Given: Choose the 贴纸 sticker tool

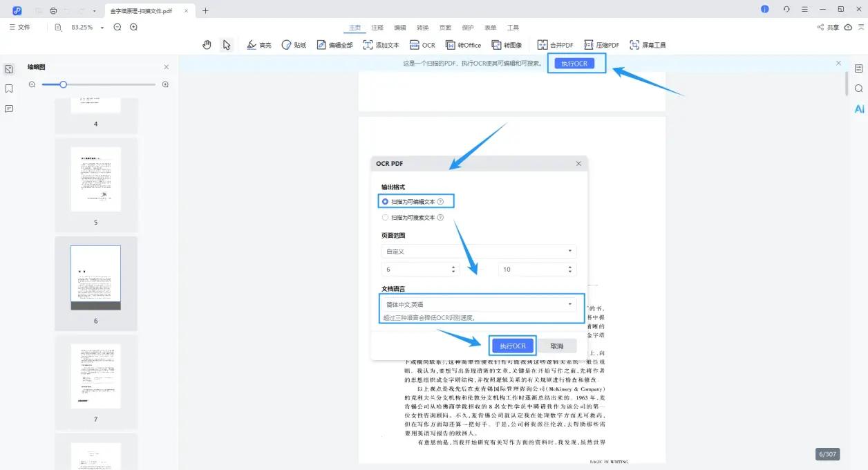Looking at the screenshot, I should (294, 45).
